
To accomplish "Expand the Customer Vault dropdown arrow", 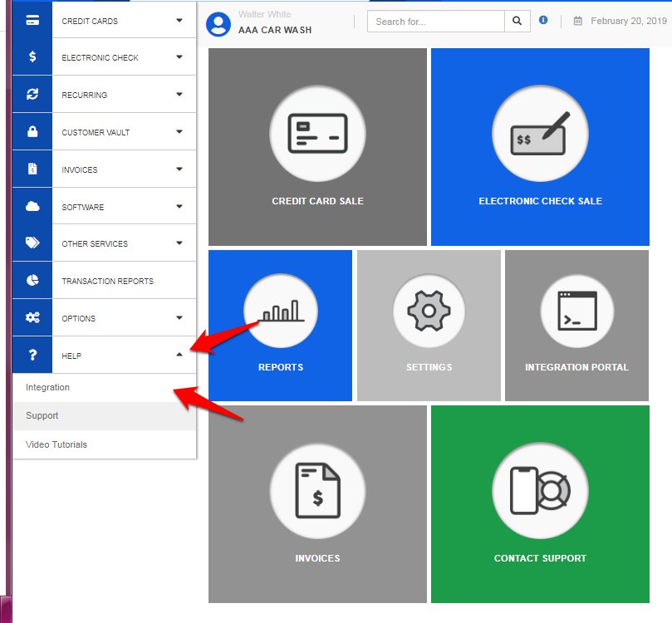I will [179, 131].
